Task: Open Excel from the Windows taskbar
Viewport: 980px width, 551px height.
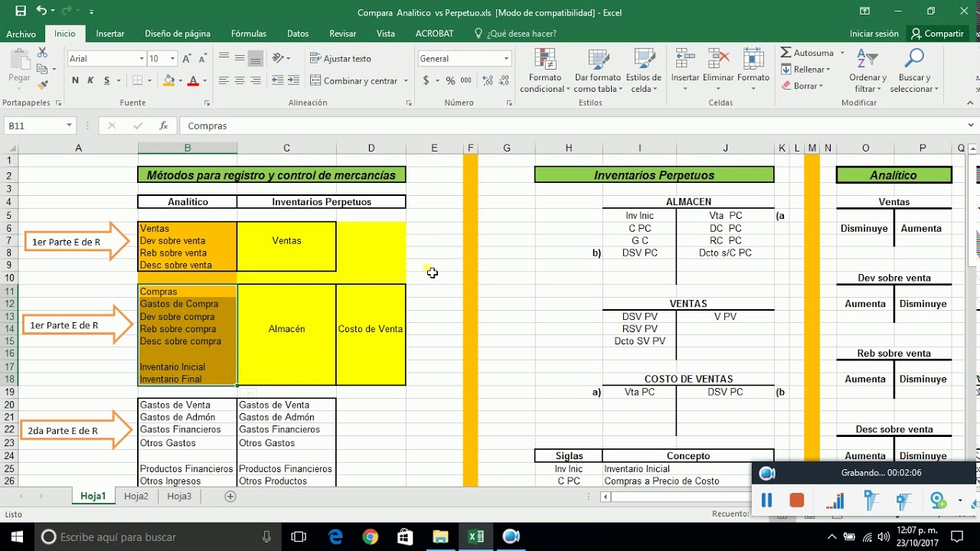Action: click(475, 536)
